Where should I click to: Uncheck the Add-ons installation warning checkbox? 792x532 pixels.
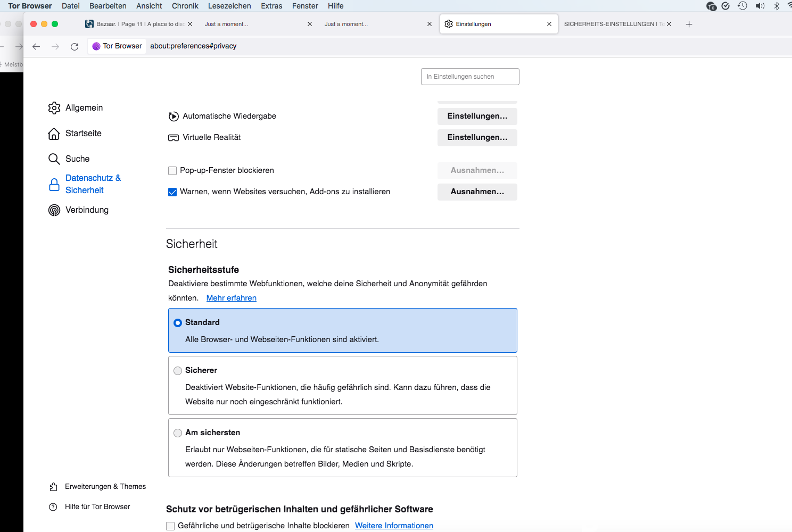172,192
